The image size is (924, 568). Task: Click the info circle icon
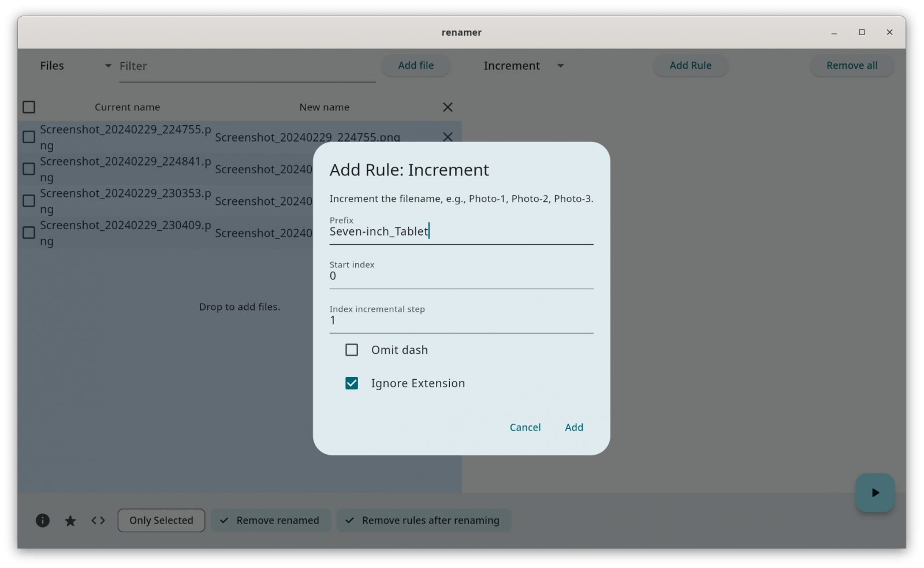click(43, 521)
